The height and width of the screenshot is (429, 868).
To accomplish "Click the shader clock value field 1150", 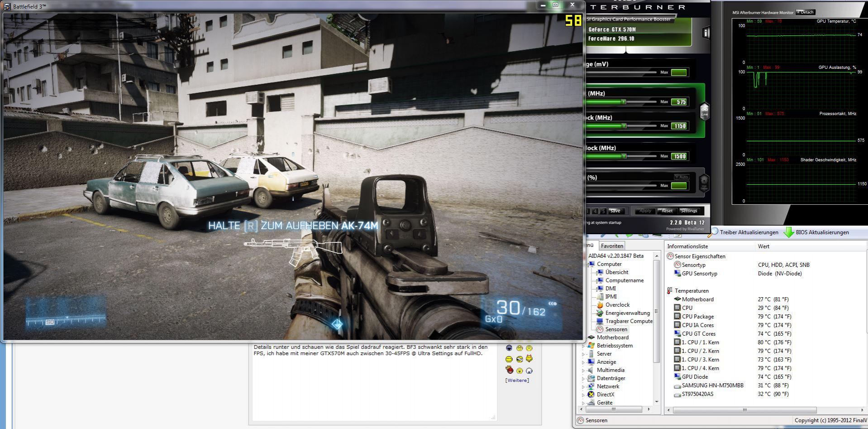I will (680, 126).
